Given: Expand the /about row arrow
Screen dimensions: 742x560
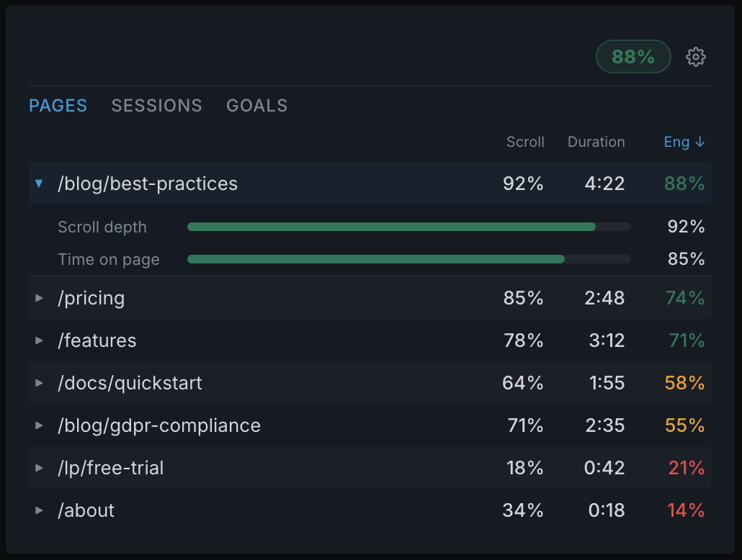Looking at the screenshot, I should tap(40, 510).
